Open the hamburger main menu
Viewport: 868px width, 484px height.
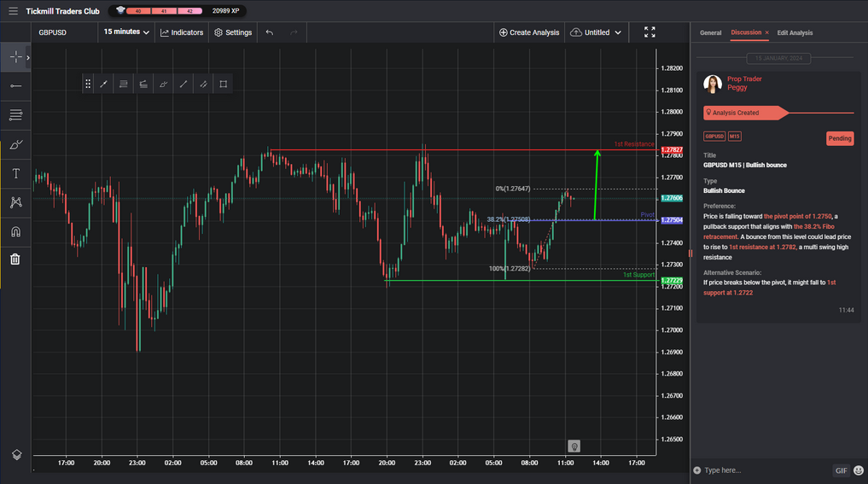click(x=13, y=11)
